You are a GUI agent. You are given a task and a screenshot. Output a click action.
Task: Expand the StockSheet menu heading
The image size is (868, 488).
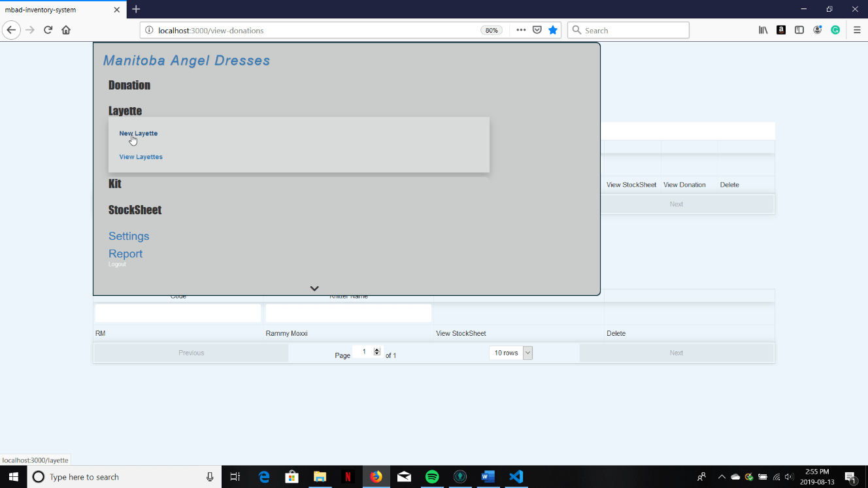click(135, 210)
